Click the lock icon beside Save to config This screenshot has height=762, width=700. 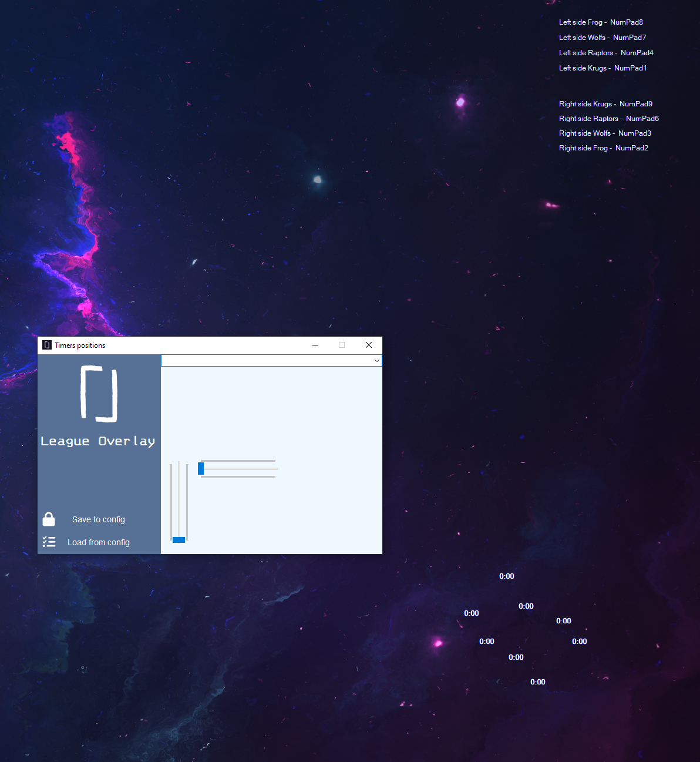tap(49, 519)
